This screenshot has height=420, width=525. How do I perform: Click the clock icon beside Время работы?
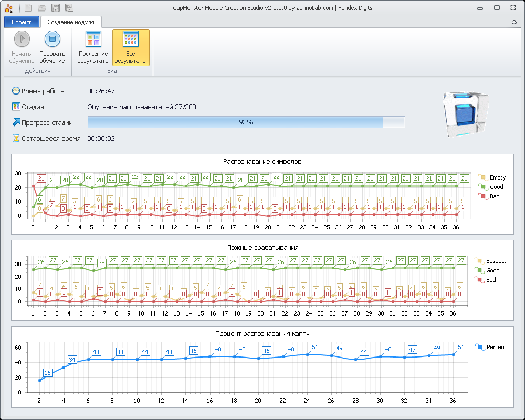16,91
